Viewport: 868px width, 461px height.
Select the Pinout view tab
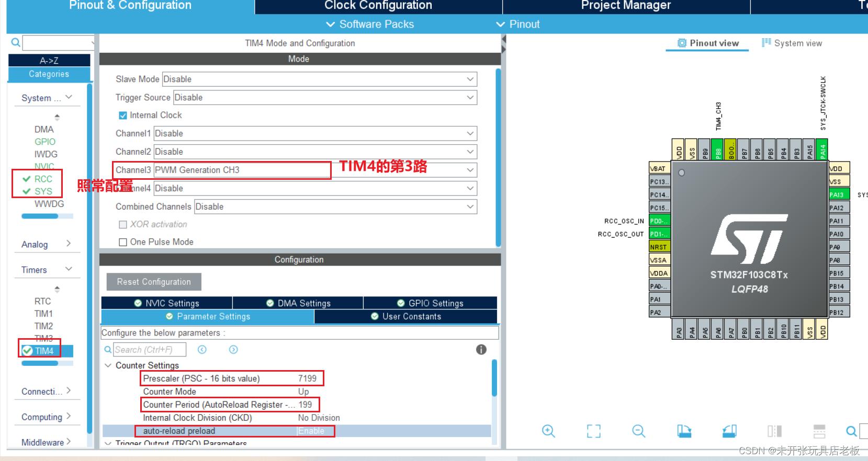pos(708,43)
